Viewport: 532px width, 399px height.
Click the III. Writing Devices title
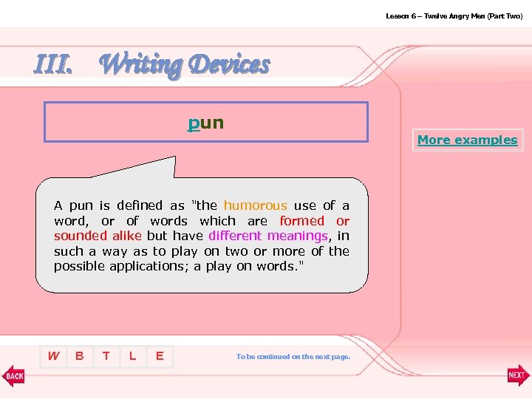click(152, 64)
